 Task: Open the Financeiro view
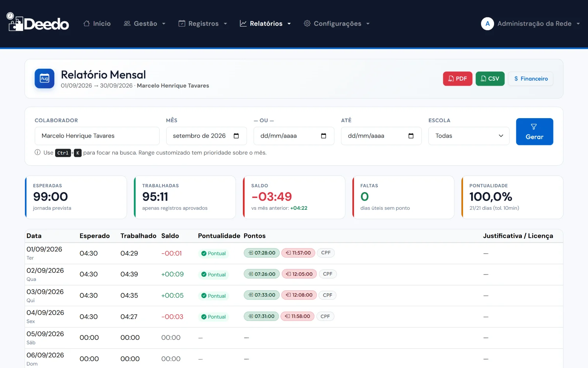[x=531, y=79]
